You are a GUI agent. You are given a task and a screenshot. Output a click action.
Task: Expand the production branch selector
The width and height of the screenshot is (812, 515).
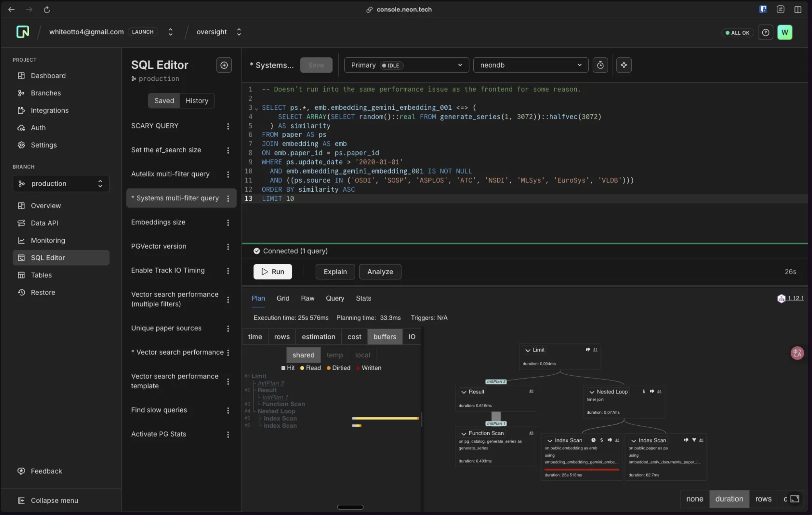point(61,184)
